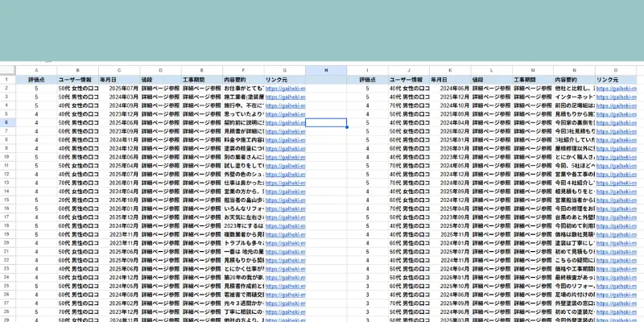Viewport: 644px width, 322px height.
Task: Open the gaiheki link in cell O15
Action: pyautogui.click(x=619, y=200)
